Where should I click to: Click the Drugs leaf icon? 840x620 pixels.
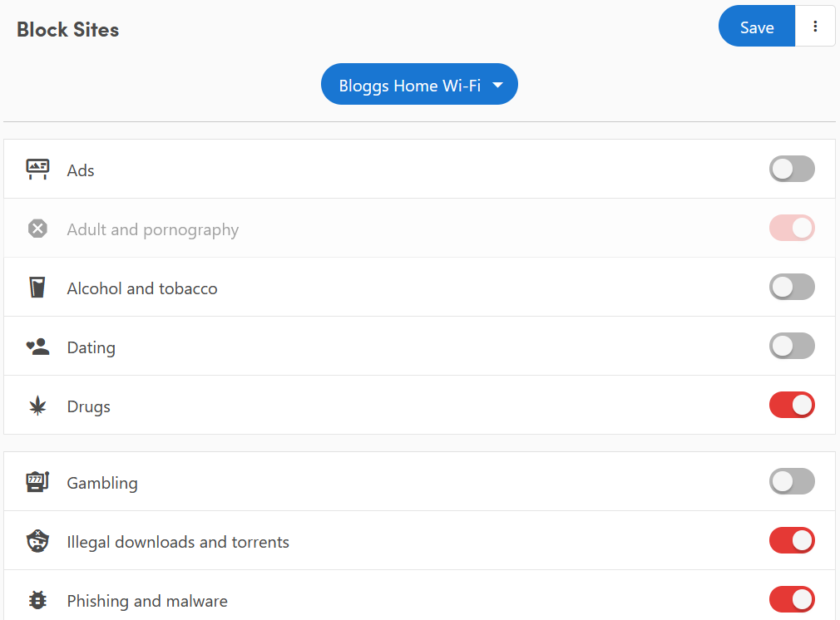[37, 406]
